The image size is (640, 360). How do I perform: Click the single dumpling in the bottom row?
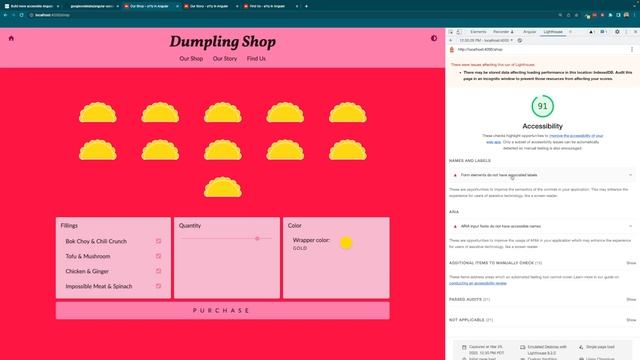[x=223, y=187]
